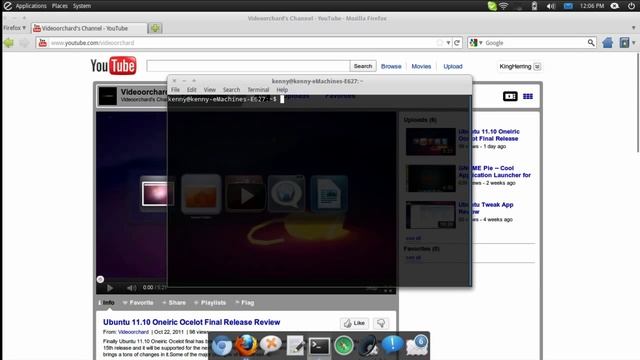Like the video with Like button
Screen dimensions: 640x360
click(354, 323)
